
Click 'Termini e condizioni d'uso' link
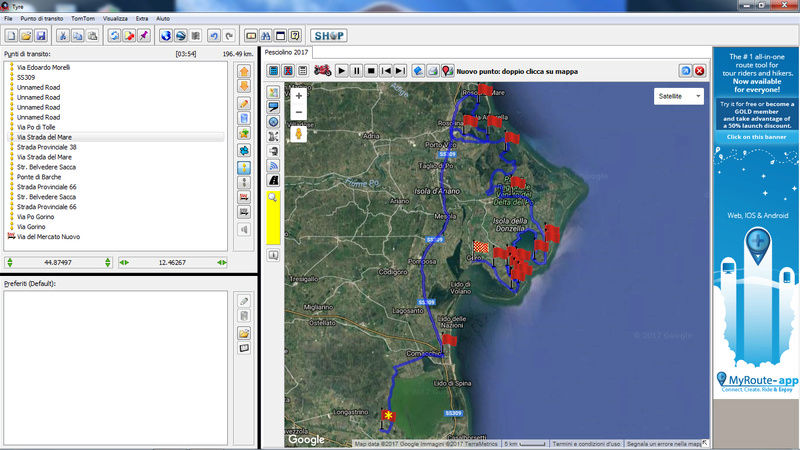(586, 444)
